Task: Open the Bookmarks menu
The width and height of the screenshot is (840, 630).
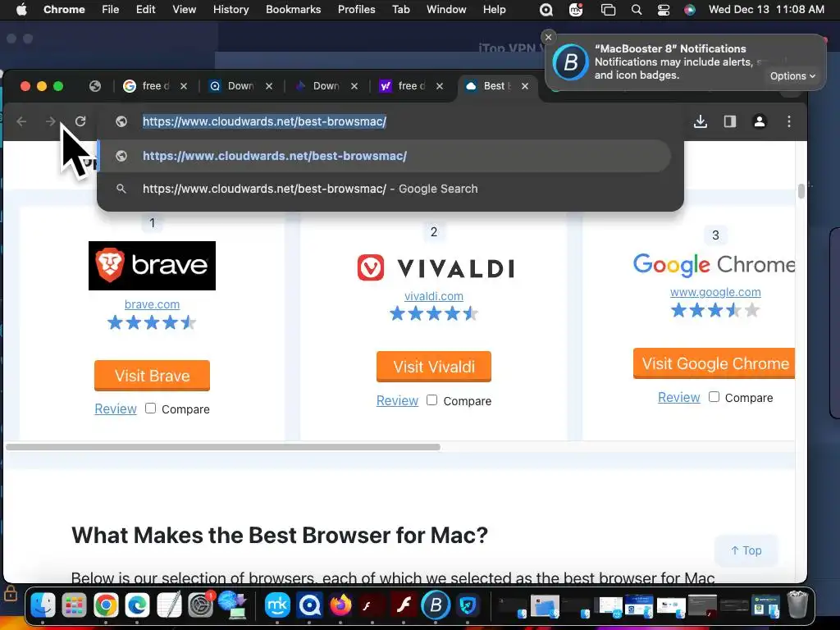Action: pos(294,10)
